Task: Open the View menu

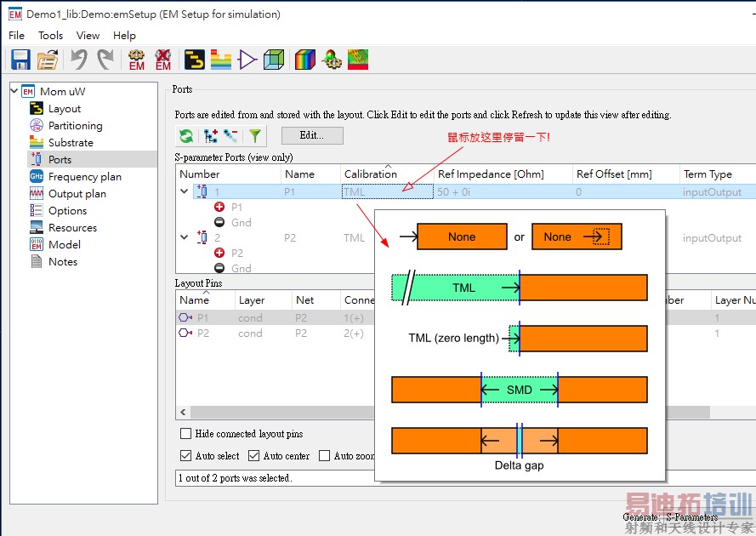Action: [x=88, y=35]
